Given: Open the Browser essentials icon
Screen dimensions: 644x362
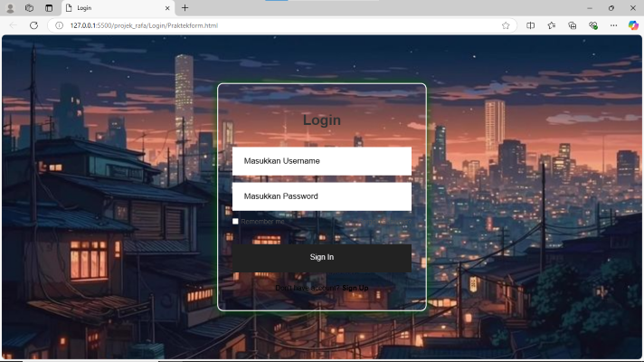Looking at the screenshot, I should tap(593, 25).
